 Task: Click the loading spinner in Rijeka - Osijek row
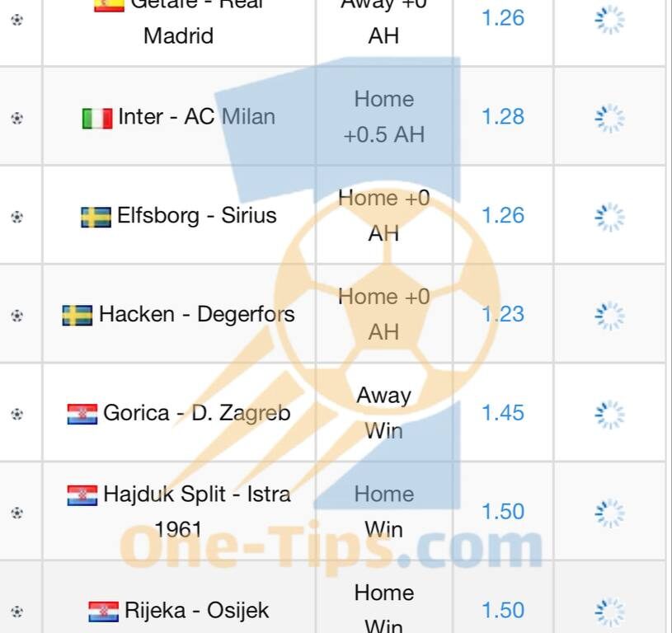(609, 612)
